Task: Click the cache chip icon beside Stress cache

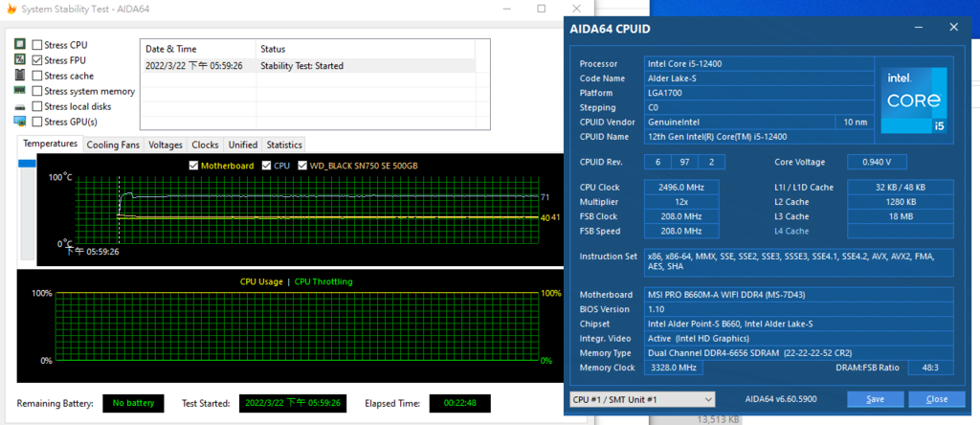Action: (20, 75)
